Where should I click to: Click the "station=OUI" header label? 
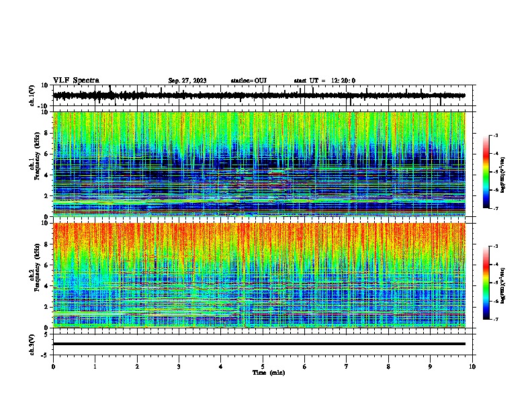(249, 81)
